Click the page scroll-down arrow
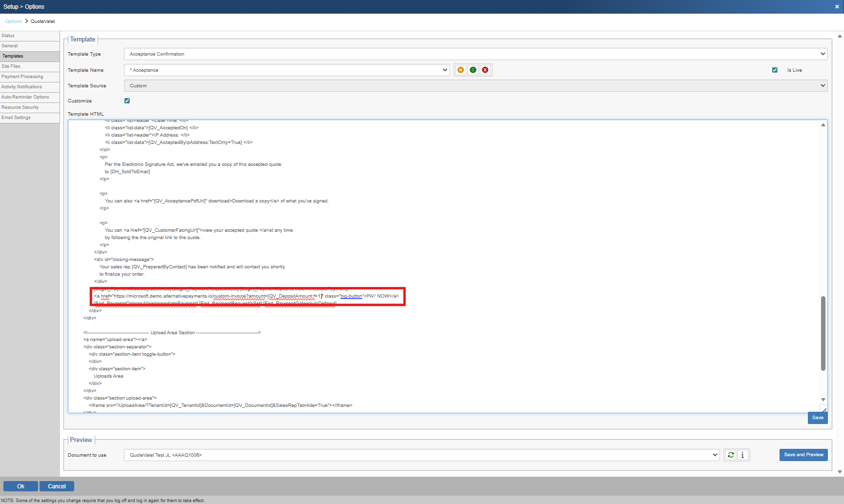 (x=840, y=472)
